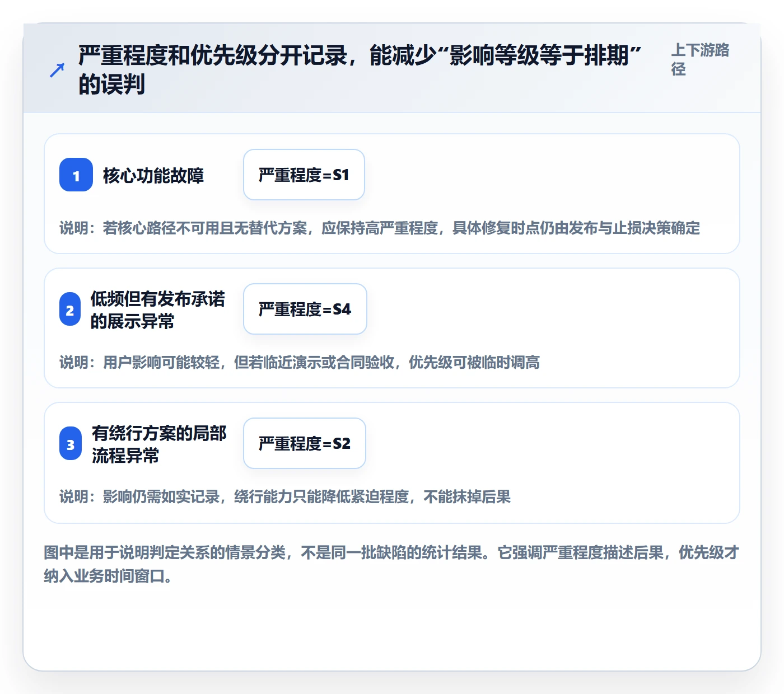Select the 核心功能故障 heading
Image resolution: width=784 pixels, height=694 pixels.
153,175
